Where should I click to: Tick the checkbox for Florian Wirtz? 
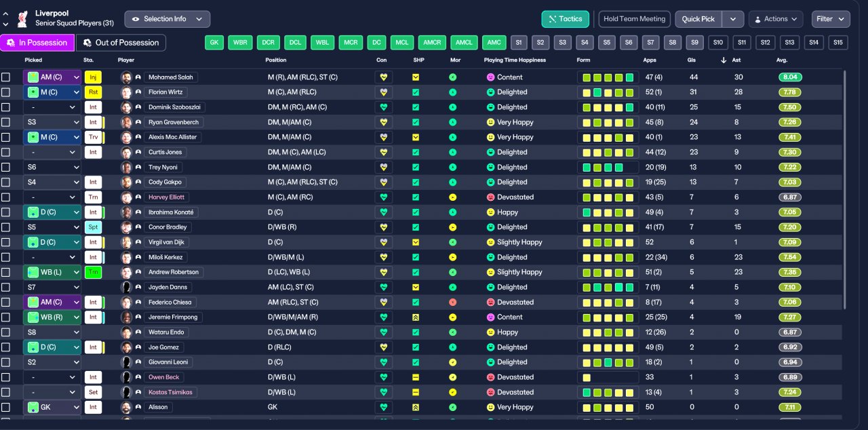[x=6, y=92]
